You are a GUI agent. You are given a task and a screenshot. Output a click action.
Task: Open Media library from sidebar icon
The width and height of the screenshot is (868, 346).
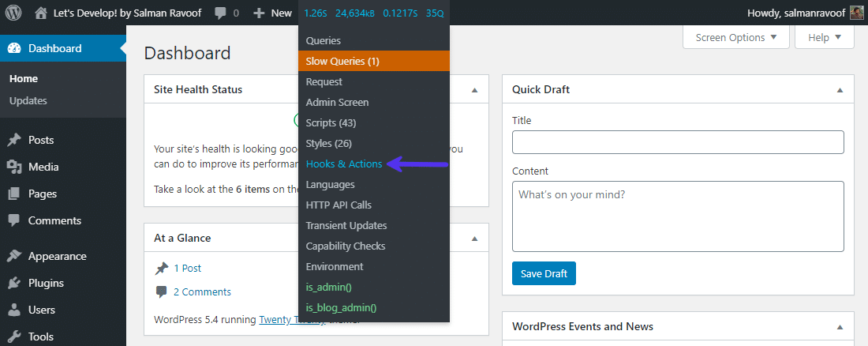(x=14, y=167)
